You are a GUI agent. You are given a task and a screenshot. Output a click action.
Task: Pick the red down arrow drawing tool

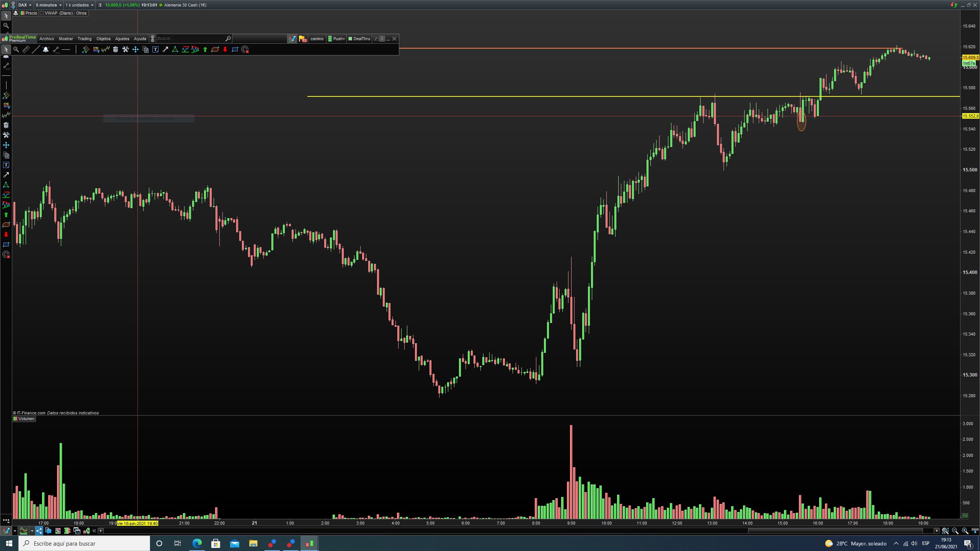coord(225,49)
